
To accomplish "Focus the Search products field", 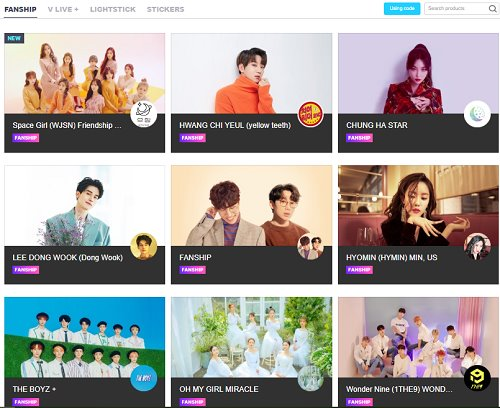I will coord(456,9).
